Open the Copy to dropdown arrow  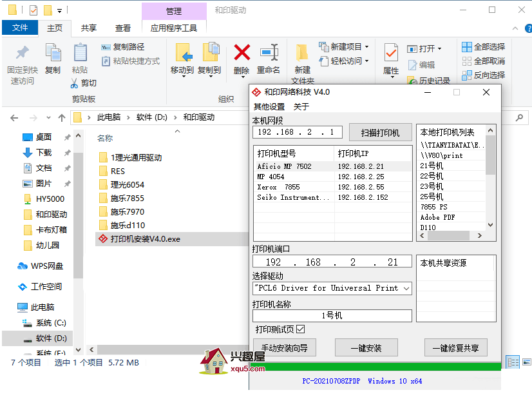click(211, 77)
